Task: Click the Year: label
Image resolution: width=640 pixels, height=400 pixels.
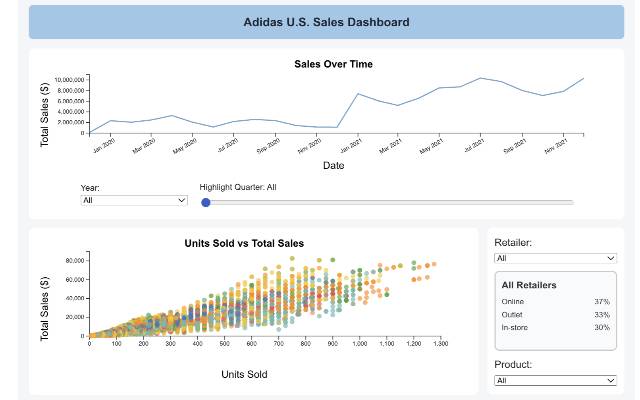Action: coord(90,188)
